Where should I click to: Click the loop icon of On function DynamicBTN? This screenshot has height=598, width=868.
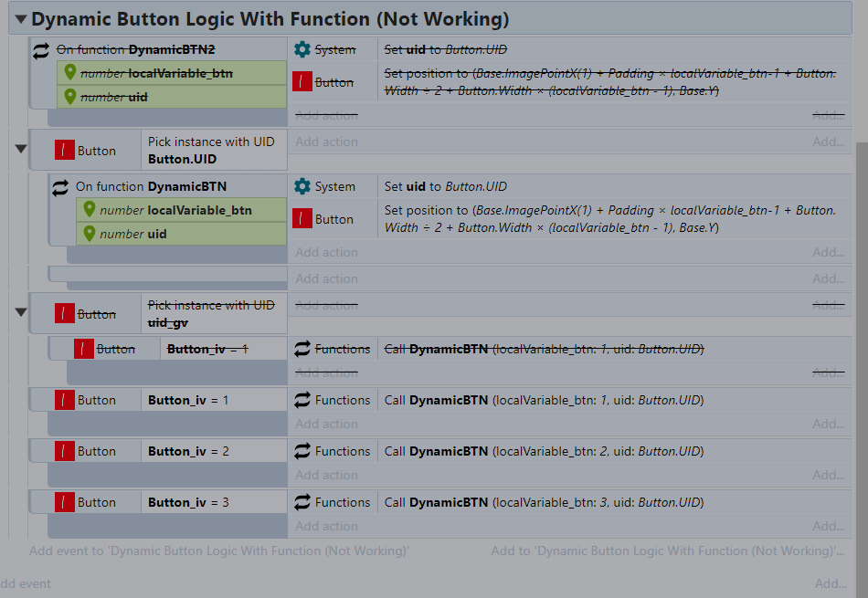[60, 187]
